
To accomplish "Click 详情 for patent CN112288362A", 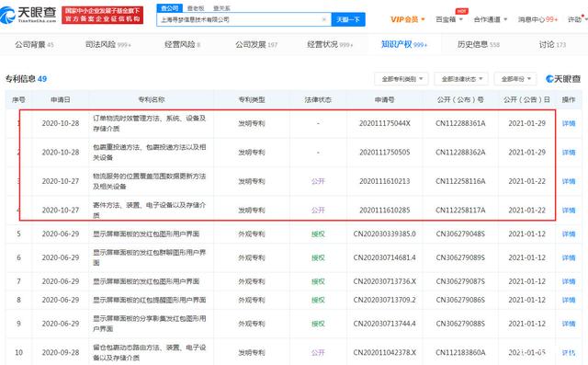I will pyautogui.click(x=569, y=153).
